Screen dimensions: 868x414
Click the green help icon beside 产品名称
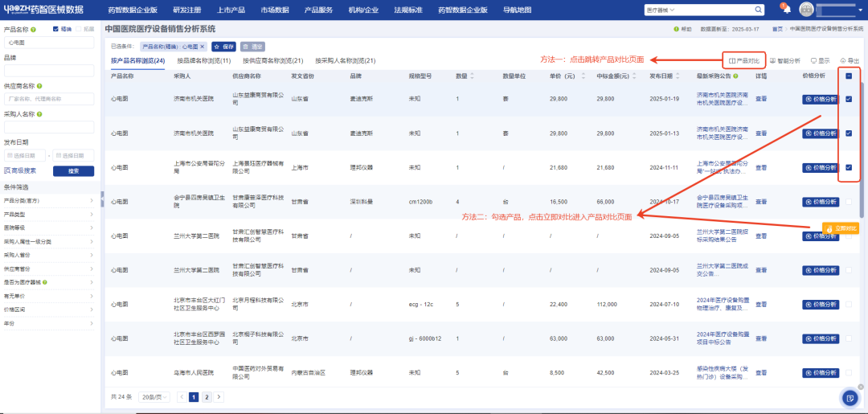(34, 29)
